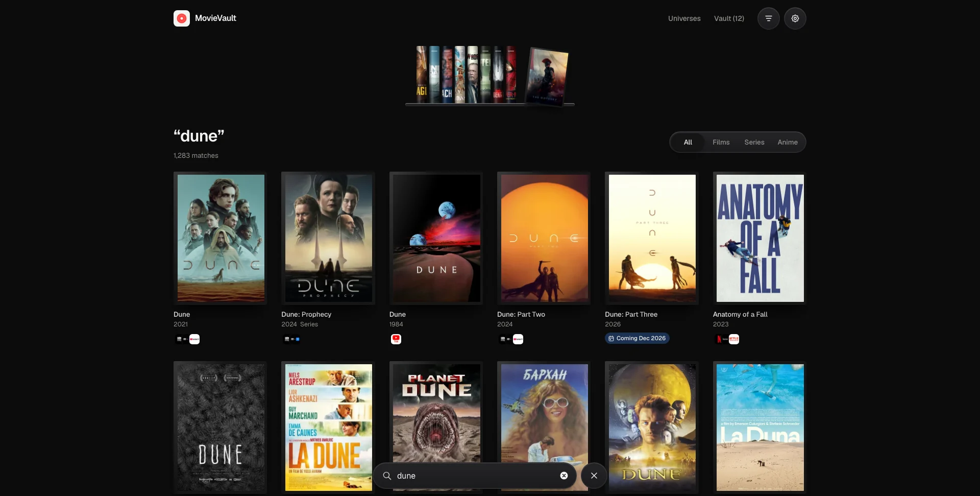Clear the search text with the circled x
980x496 pixels.
coord(564,476)
